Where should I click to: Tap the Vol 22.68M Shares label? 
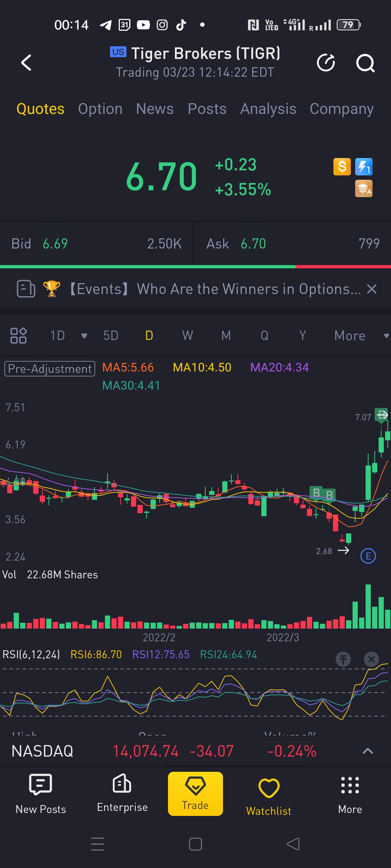[50, 575]
